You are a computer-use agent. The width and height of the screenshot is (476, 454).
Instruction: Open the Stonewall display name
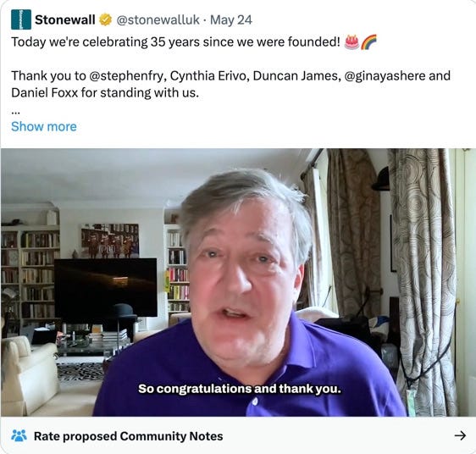[65, 20]
